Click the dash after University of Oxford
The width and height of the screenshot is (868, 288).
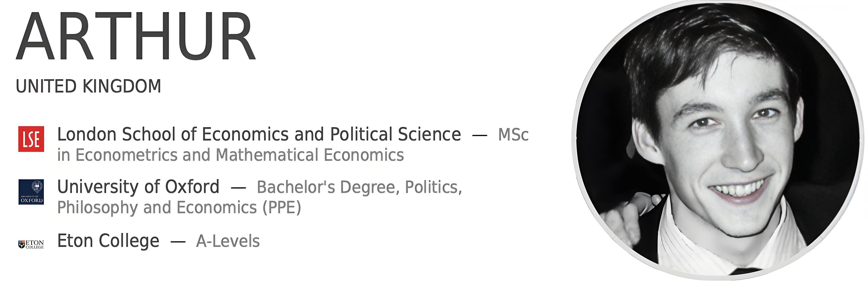(x=238, y=188)
